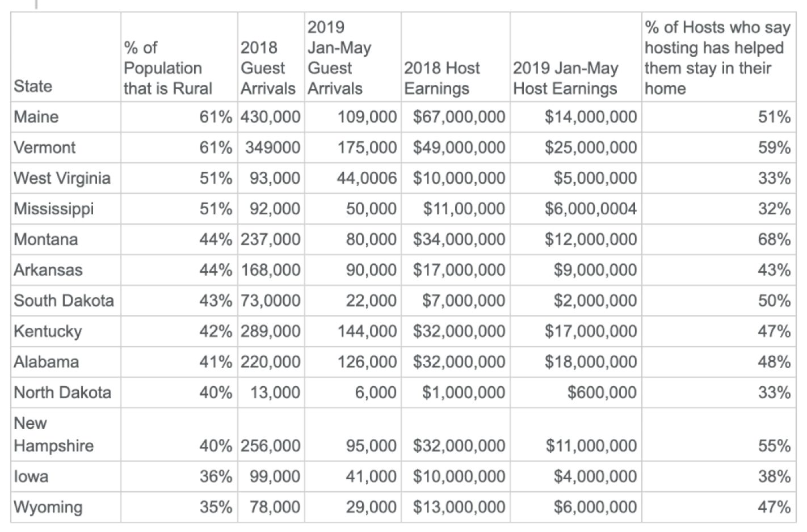This screenshot has width=807, height=532.
Task: Click the hosts stay in home header
Action: coord(717,58)
